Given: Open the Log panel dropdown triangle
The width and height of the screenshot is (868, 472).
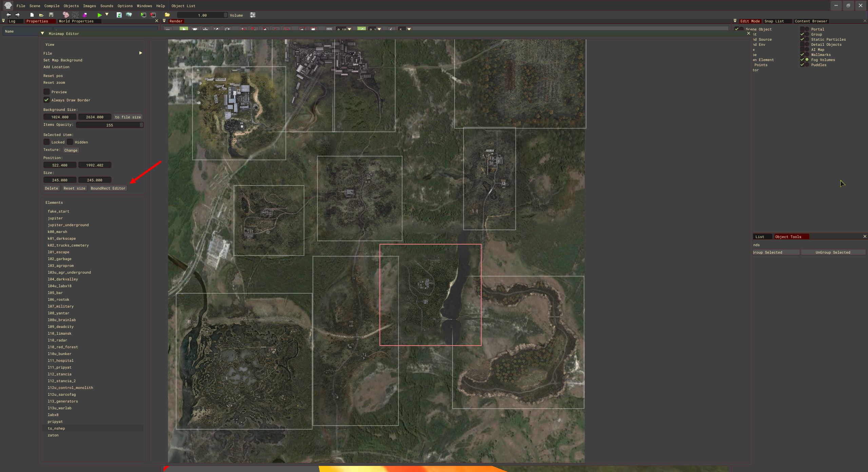Looking at the screenshot, I should tap(3, 21).
